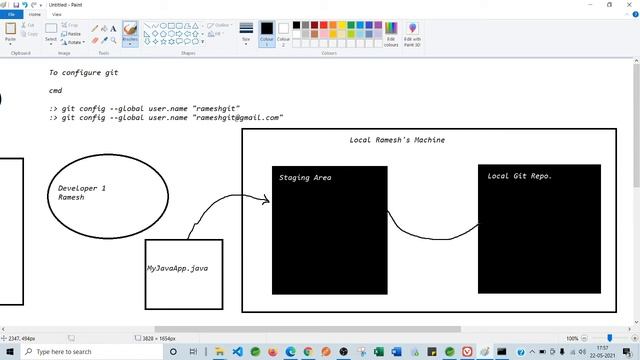Choose the Diamond shape
640x360 pixels.
(155, 34)
